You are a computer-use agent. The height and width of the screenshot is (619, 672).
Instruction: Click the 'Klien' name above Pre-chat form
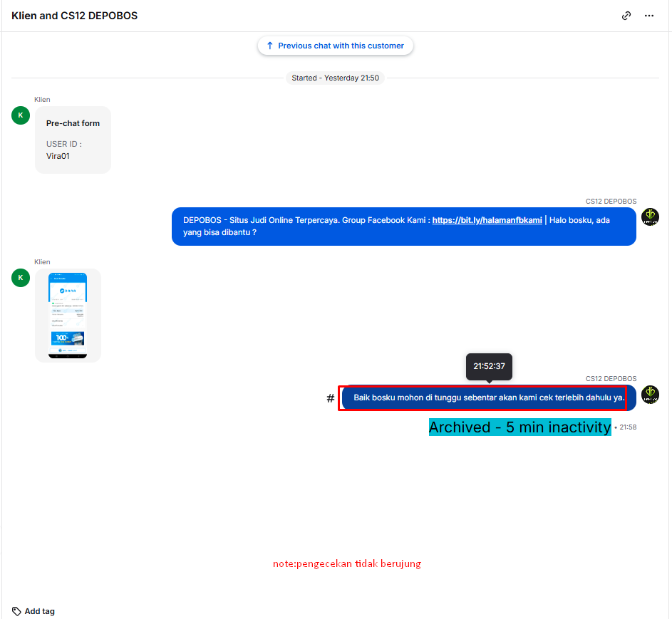42,100
